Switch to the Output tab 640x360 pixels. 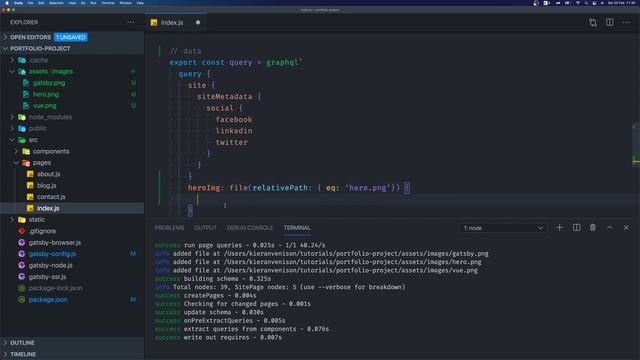click(205, 228)
